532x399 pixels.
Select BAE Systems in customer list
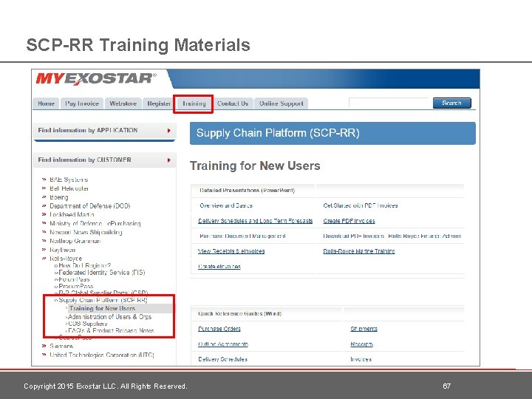69,180
